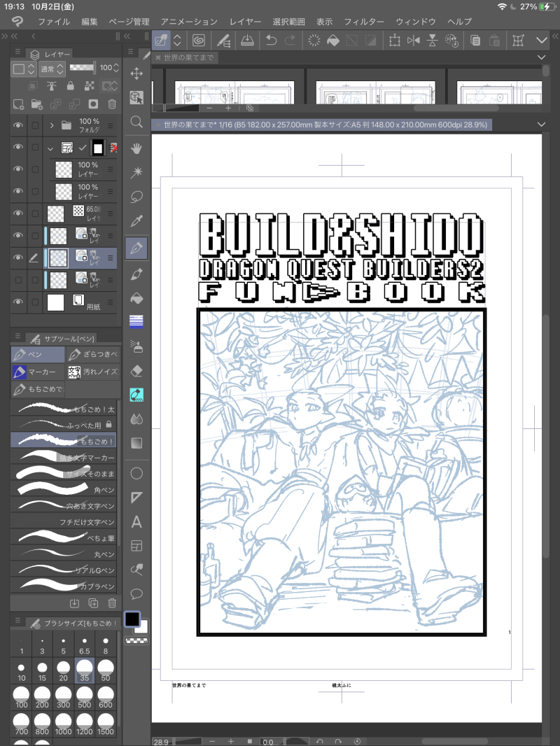Viewport: 560px width, 746px height.
Task: Select the Zoom magnifier tool
Action: point(136,122)
